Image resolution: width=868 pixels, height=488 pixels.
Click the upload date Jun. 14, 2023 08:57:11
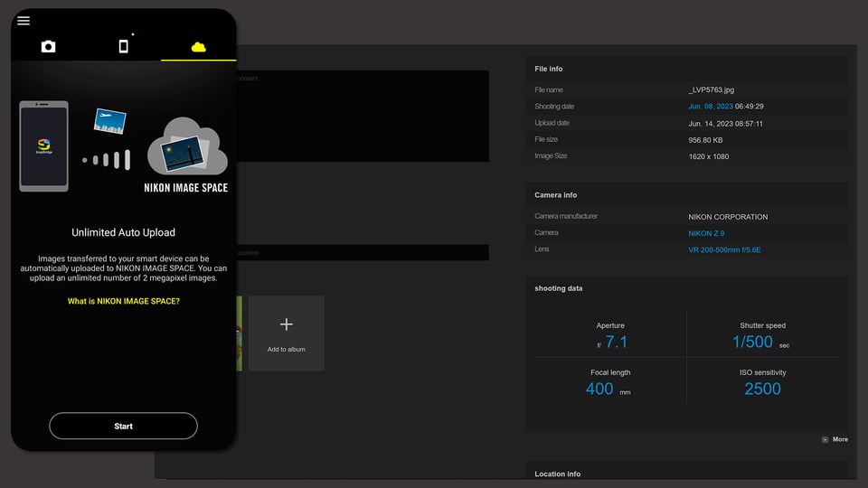click(725, 124)
